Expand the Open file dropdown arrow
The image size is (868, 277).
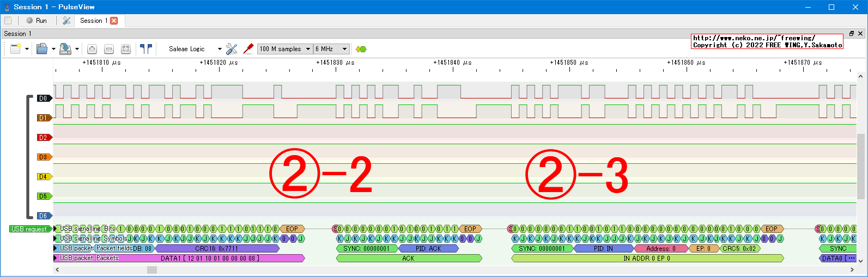coord(53,49)
